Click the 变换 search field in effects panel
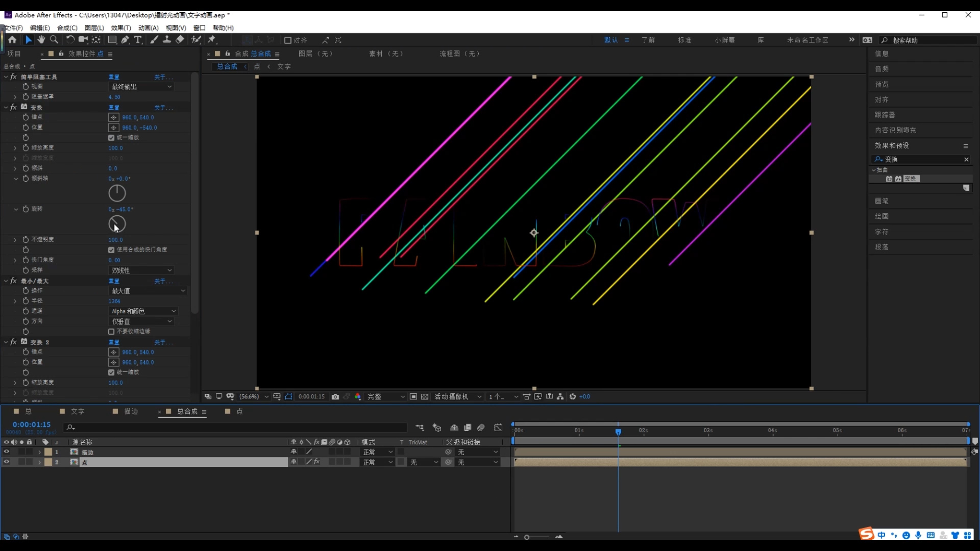 coord(921,159)
